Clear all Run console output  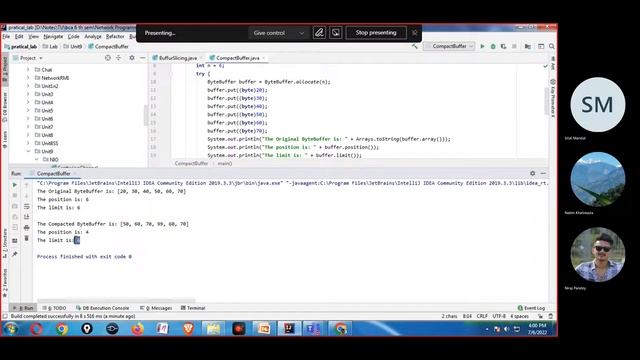pyautogui.click(x=27, y=238)
